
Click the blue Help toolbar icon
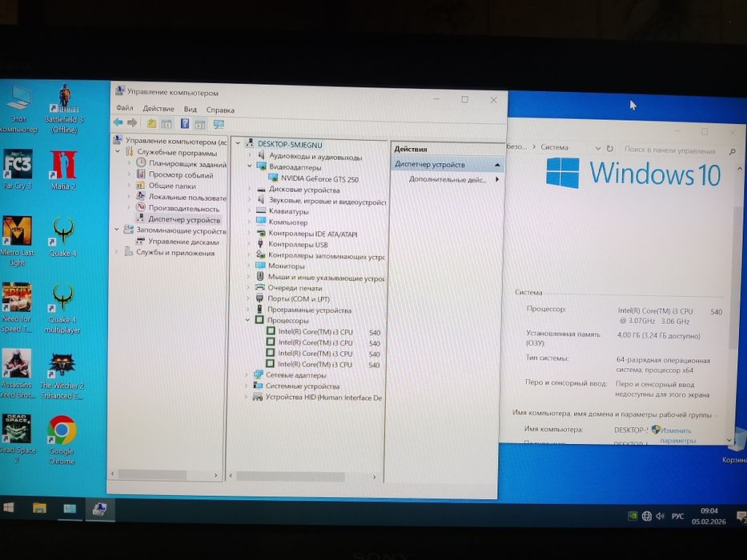pyautogui.click(x=185, y=124)
